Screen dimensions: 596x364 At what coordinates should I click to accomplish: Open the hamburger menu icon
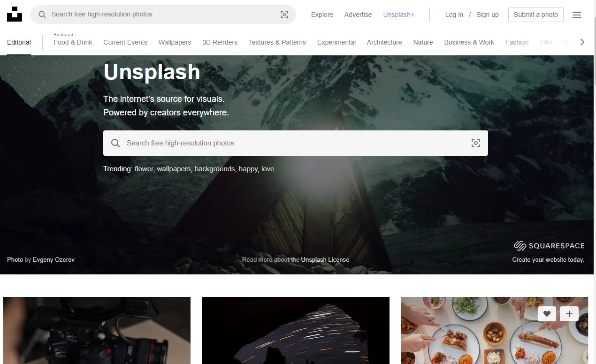coord(577,15)
